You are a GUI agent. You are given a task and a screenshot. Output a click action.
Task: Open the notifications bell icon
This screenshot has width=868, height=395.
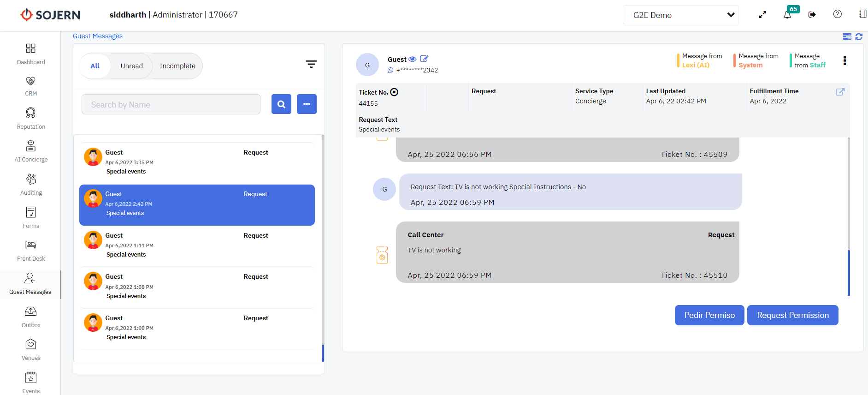(x=787, y=15)
